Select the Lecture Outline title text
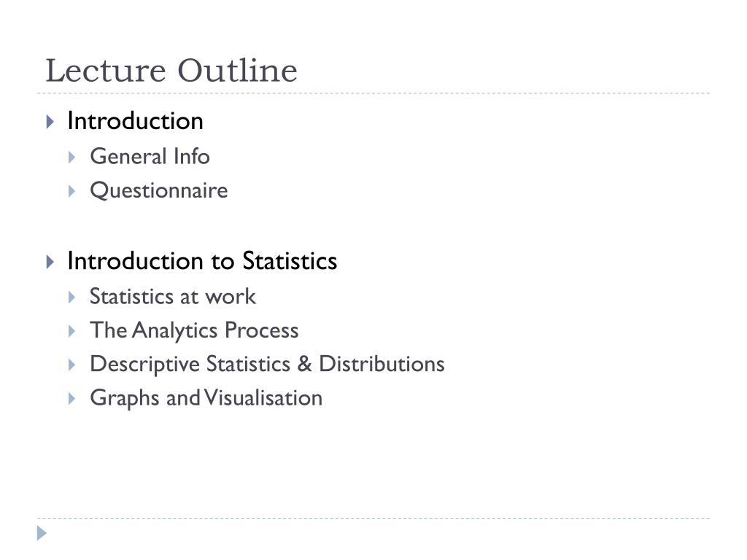This screenshot has height=560, width=747. pos(171,71)
